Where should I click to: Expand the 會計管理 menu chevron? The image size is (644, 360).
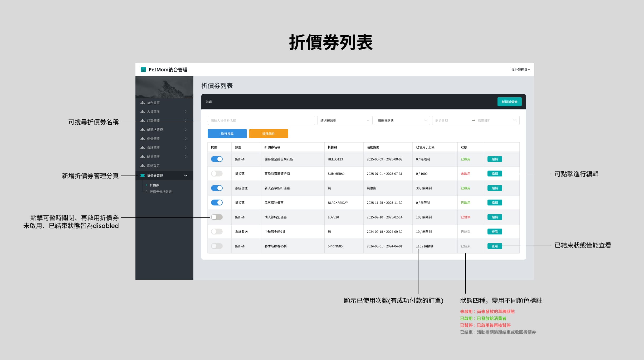(186, 148)
